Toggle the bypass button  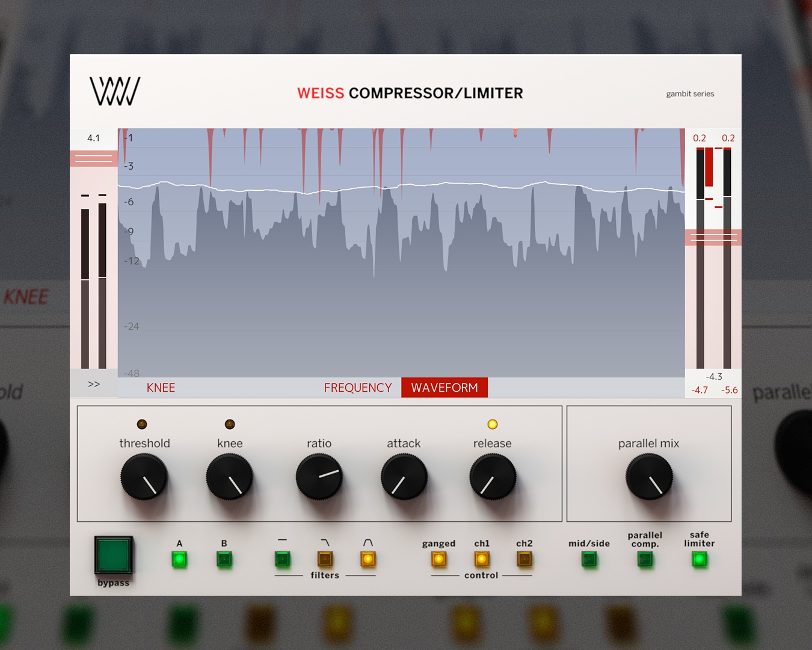click(x=113, y=555)
